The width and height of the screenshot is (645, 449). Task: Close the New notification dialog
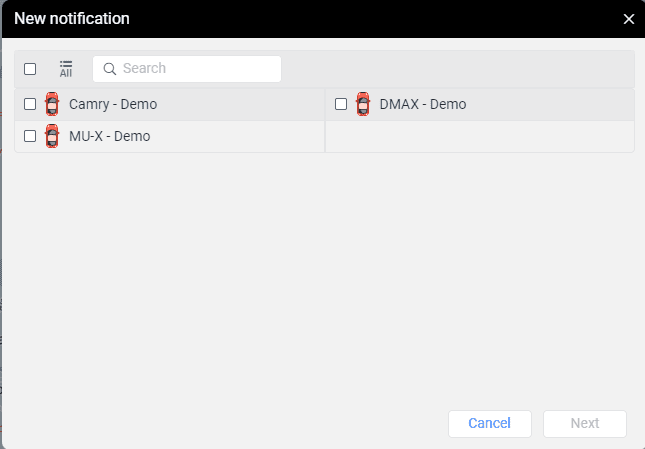click(628, 19)
